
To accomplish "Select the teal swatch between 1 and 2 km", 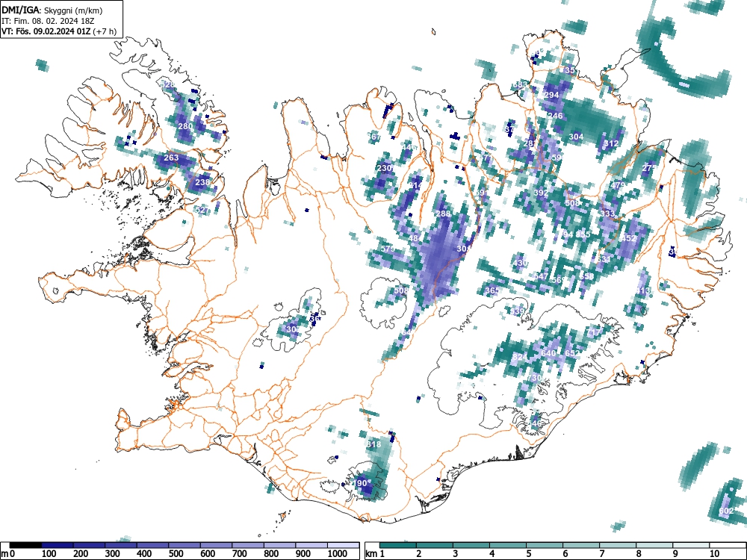I will [x=398, y=545].
